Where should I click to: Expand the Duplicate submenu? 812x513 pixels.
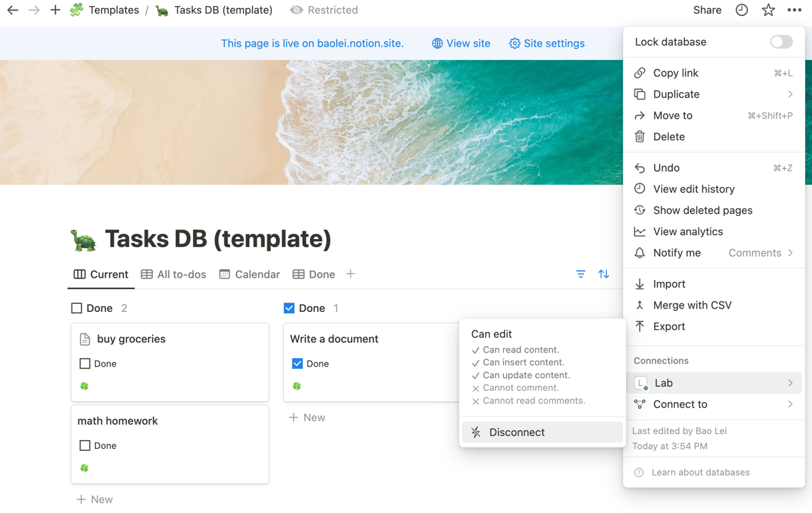714,94
